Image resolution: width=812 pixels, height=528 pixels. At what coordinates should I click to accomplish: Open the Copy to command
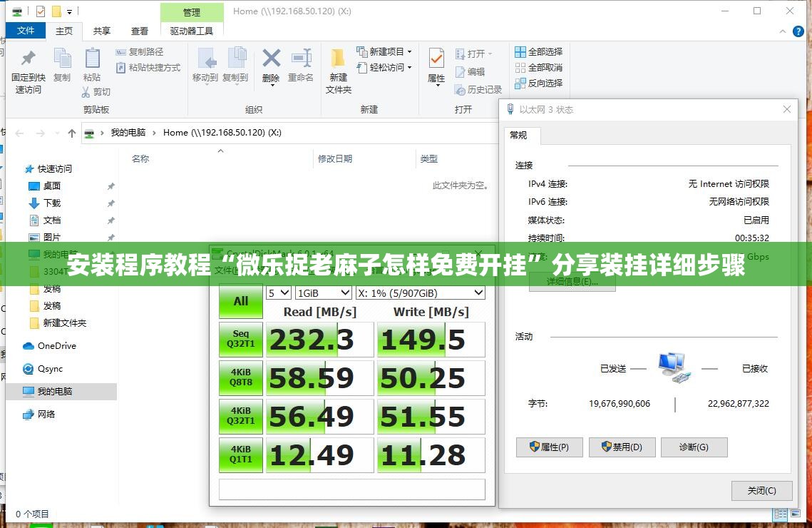(x=235, y=66)
